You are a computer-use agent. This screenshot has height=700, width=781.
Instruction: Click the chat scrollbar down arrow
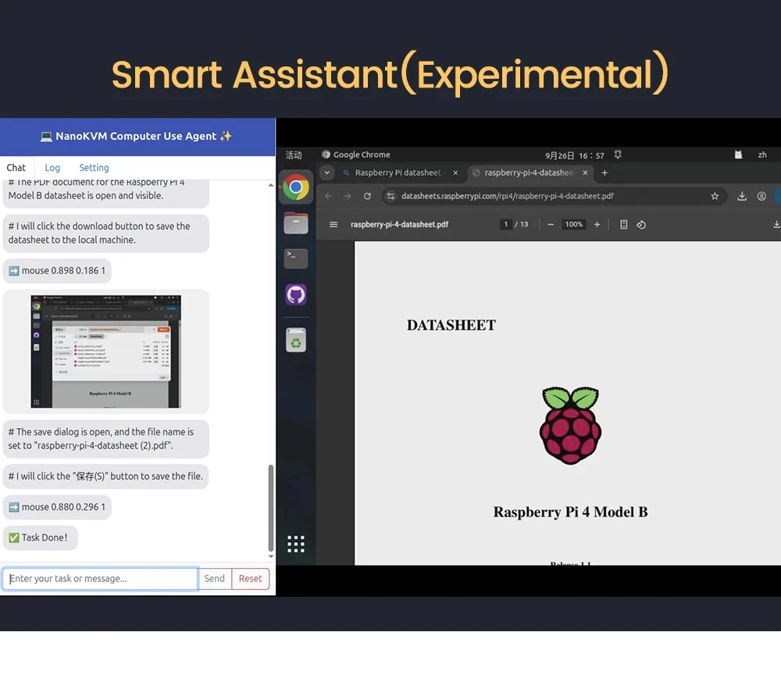[271, 556]
